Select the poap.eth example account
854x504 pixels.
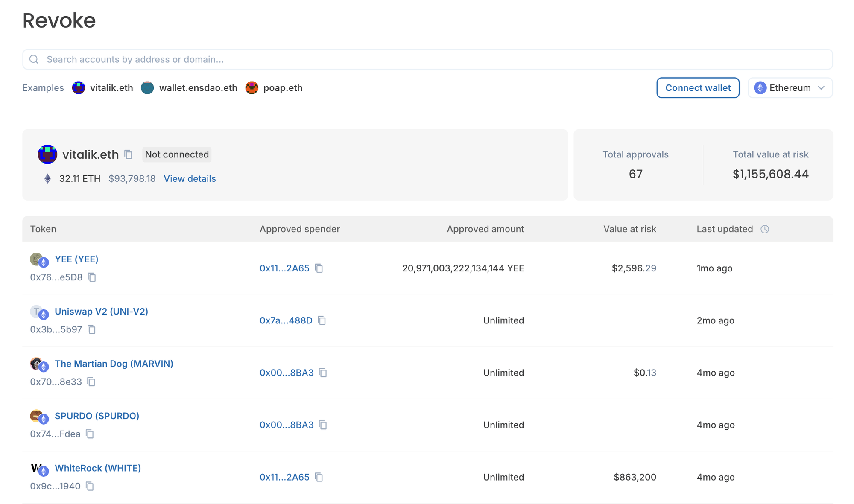283,88
